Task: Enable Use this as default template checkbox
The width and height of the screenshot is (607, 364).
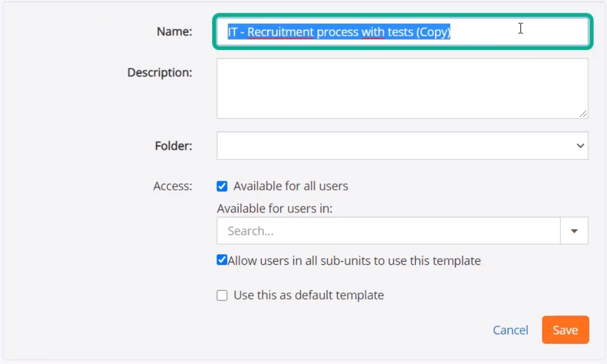Action: pos(222,296)
